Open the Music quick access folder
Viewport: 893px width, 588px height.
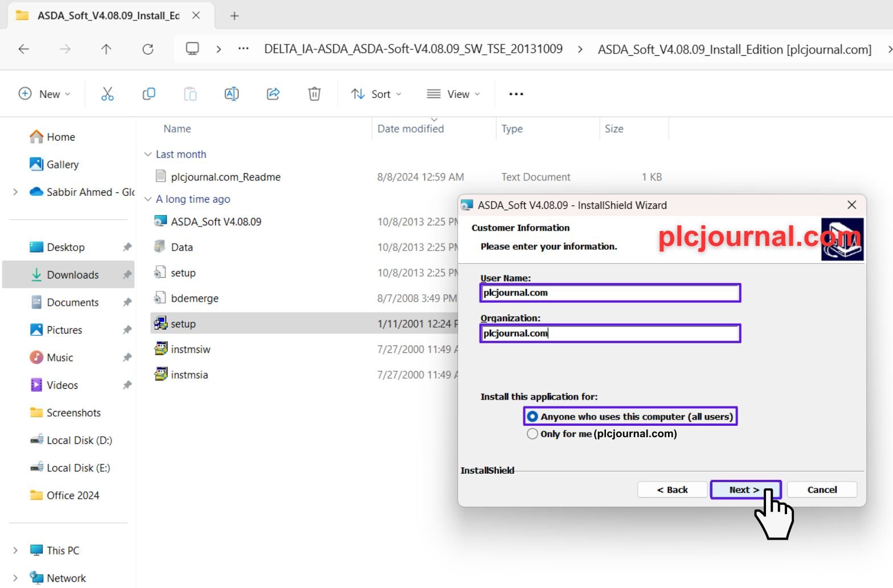coord(51,358)
